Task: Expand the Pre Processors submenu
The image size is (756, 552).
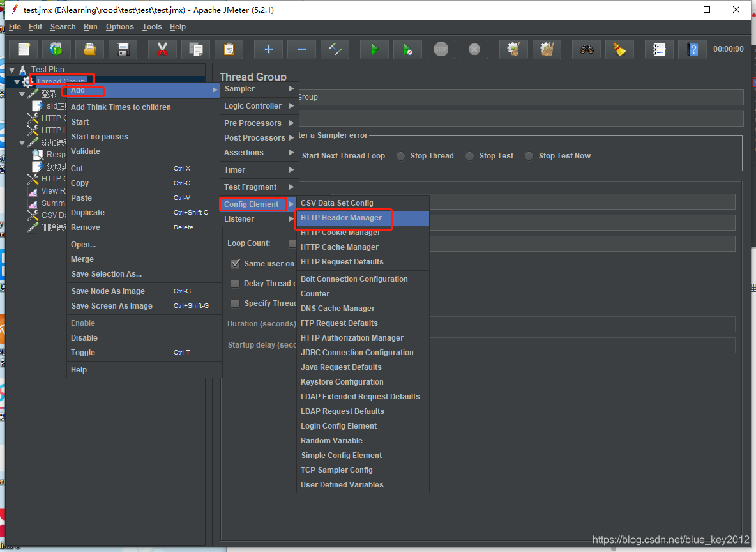Action: tap(259, 123)
